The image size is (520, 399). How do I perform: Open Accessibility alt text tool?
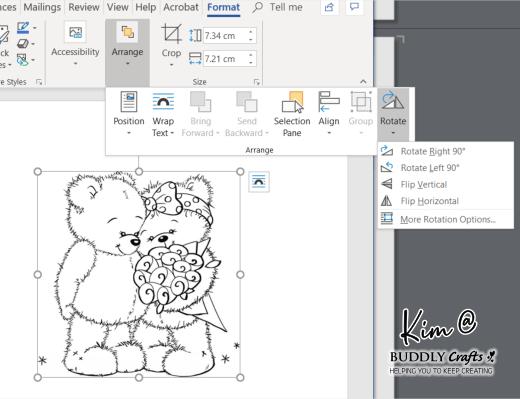pos(75,43)
